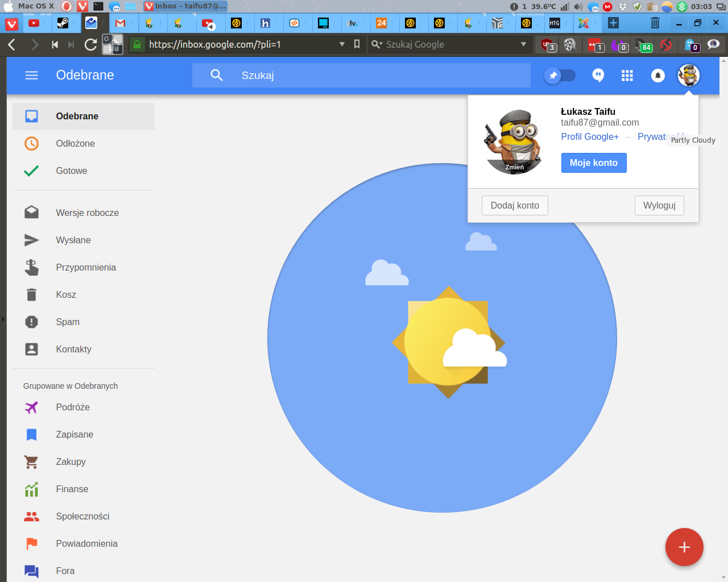
Task: Click the Spam warning icon
Action: click(32, 322)
